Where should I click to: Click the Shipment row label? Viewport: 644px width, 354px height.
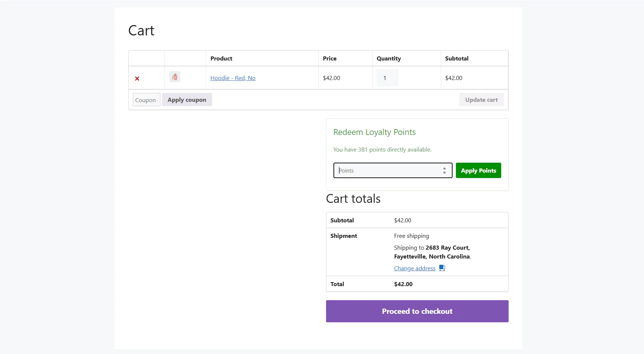pos(343,236)
